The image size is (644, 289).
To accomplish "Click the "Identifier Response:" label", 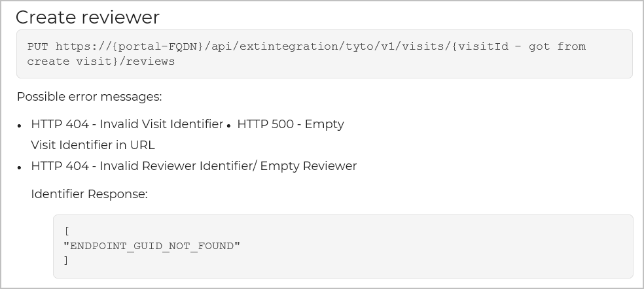I will coord(89,194).
